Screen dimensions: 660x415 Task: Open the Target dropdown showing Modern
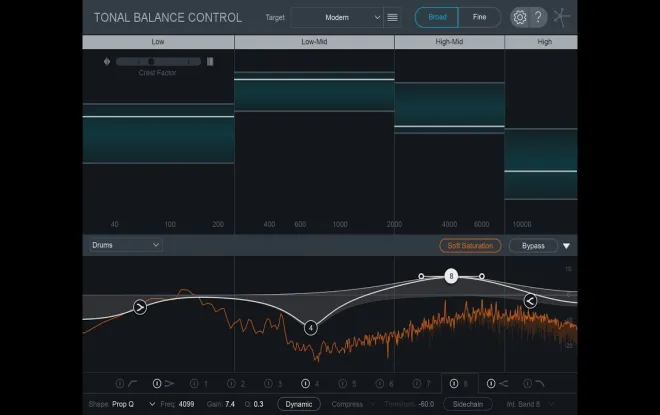[337, 17]
